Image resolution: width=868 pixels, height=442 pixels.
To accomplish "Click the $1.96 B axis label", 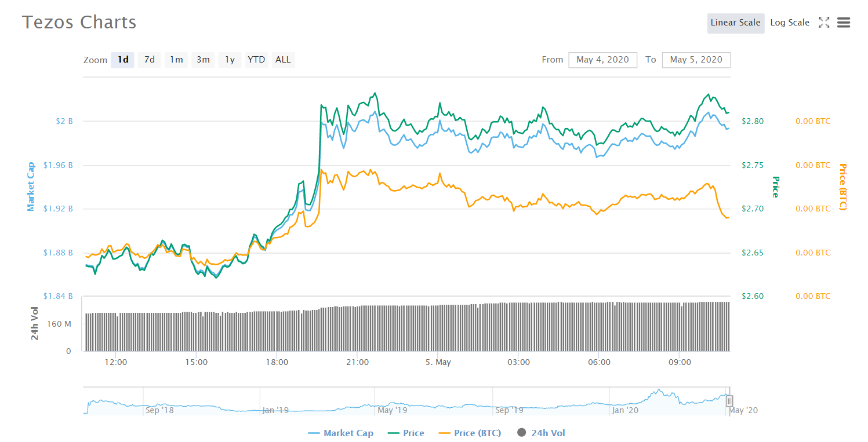I will [x=58, y=165].
